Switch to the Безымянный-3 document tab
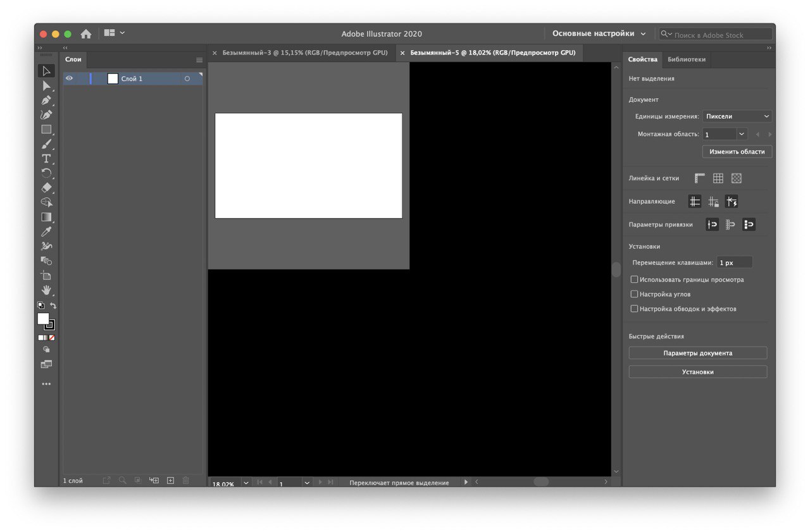This screenshot has height=532, width=810. pos(304,53)
